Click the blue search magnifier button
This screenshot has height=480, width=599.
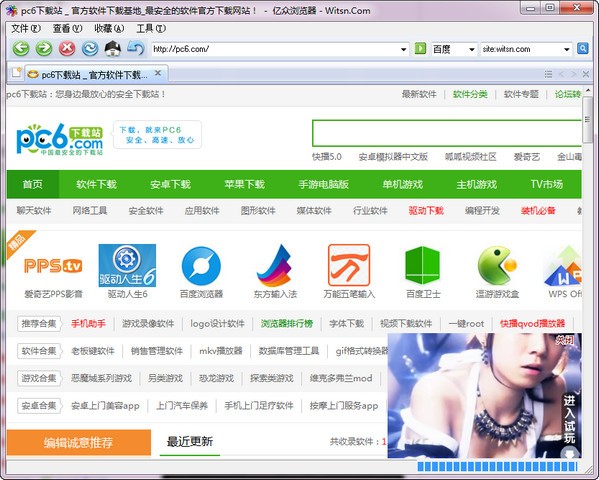[x=582, y=49]
